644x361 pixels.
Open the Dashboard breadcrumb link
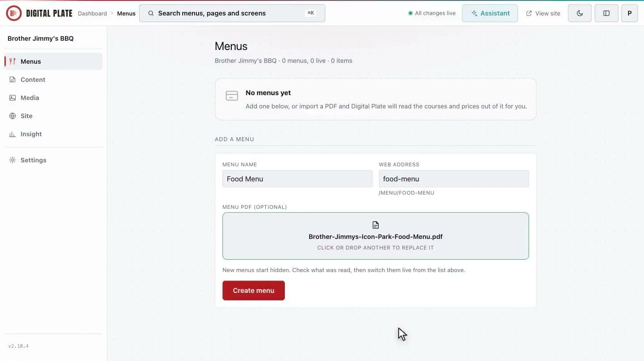pyautogui.click(x=92, y=13)
